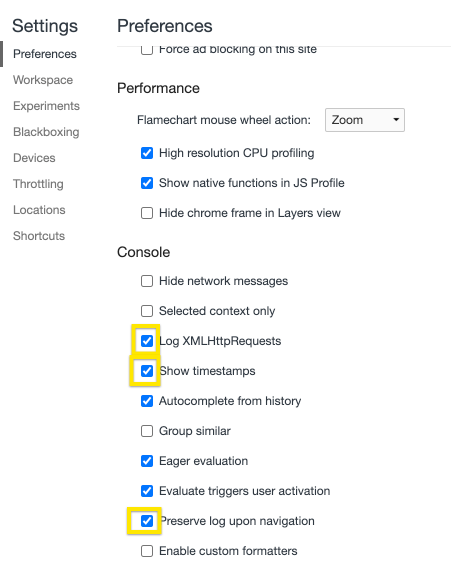
Task: Check Hide network messages option
Action: coord(147,281)
